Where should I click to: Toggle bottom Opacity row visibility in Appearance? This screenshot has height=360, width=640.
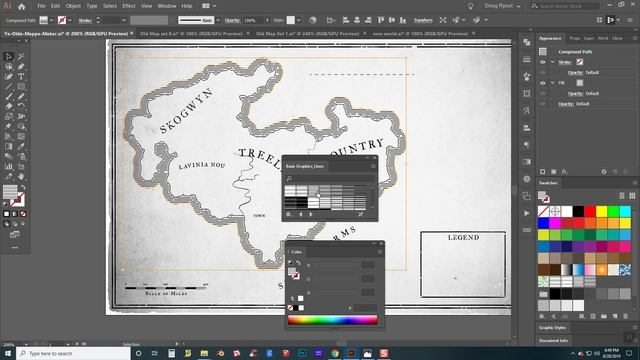tap(542, 104)
